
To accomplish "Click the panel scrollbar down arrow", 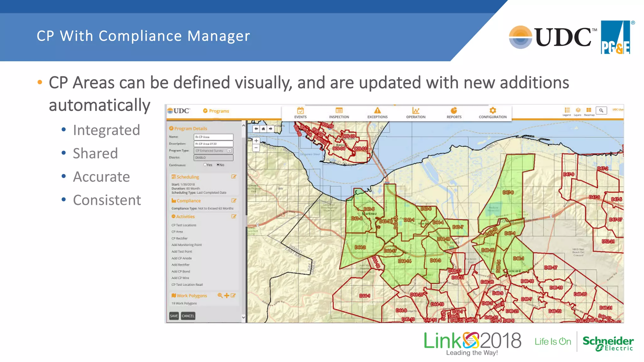I will tap(243, 317).
